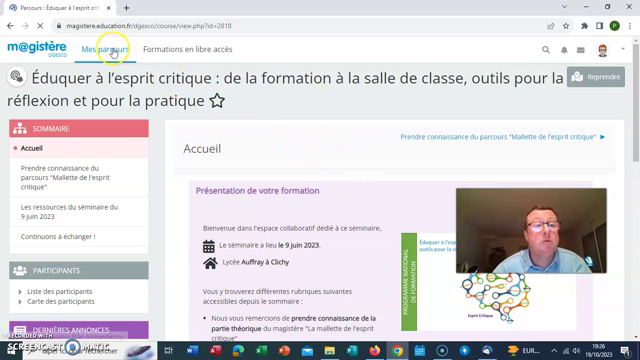Toggle the Chrome side panel icon
Screen dimensions: 640x360
coord(599,26)
